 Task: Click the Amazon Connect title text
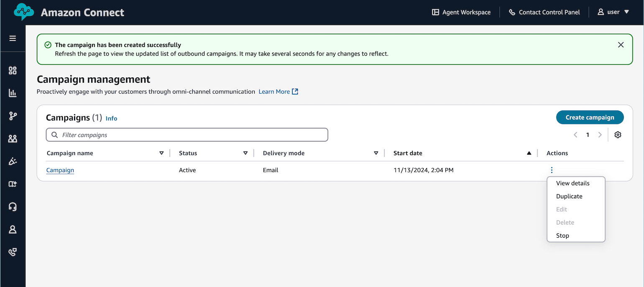click(82, 13)
